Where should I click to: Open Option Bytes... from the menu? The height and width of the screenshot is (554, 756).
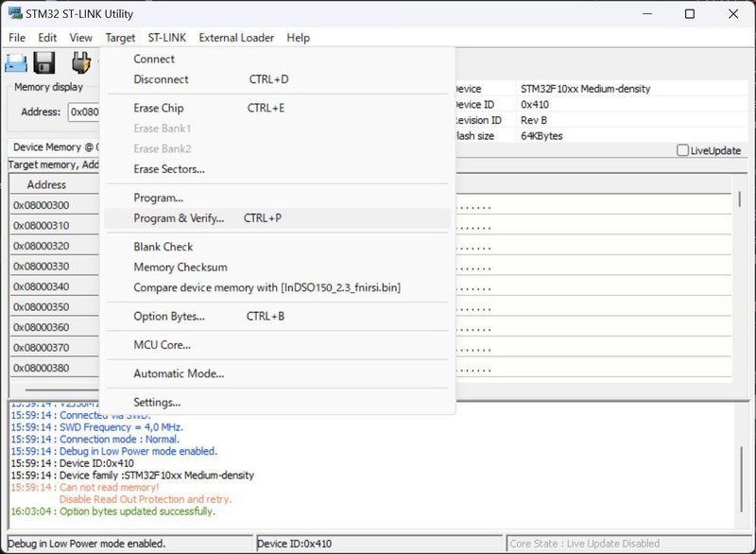(278, 317)
